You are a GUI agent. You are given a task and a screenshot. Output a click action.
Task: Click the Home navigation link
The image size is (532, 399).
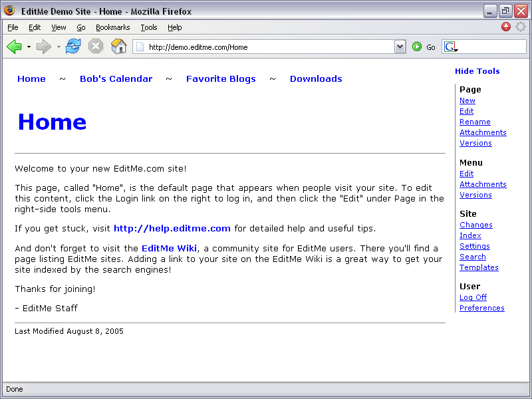point(31,78)
